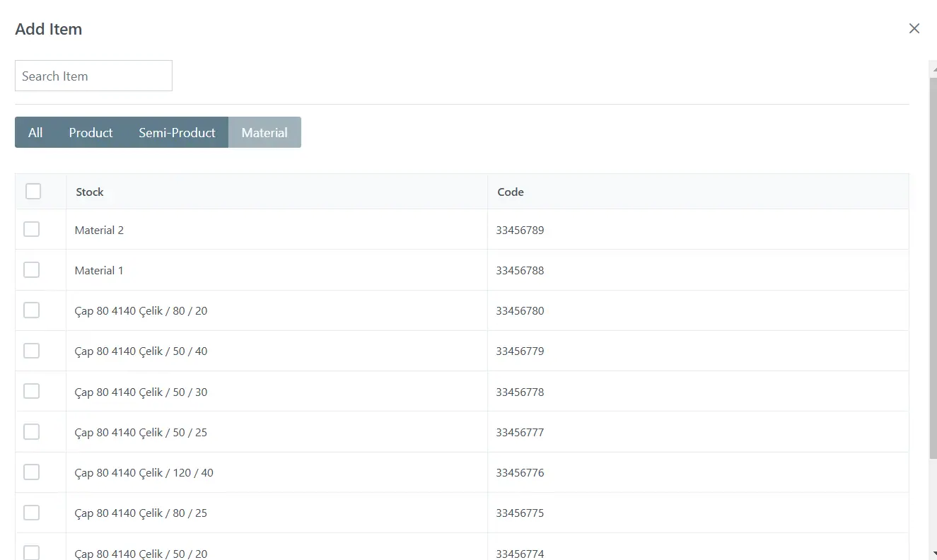Click code 33456779
Image resolution: width=937 pixels, height=560 pixels.
tap(520, 351)
